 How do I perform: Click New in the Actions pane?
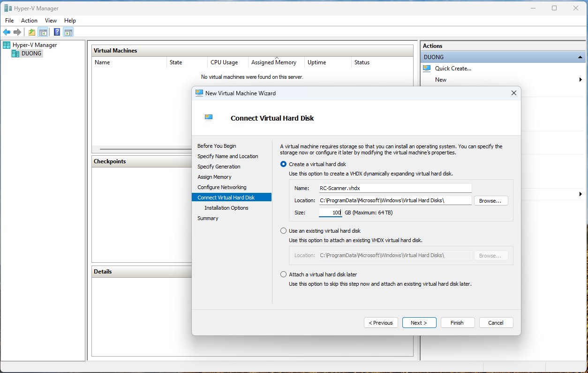[441, 80]
